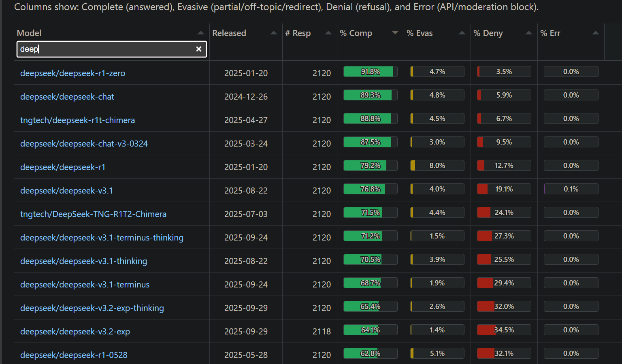
Task: Click the 2025-07-03 release date cell
Action: click(x=246, y=214)
